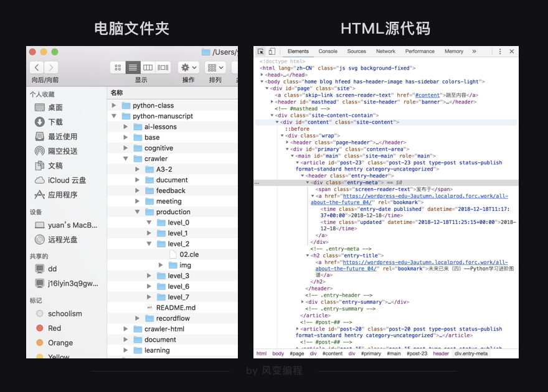Click the 名称 column header
Image resolution: width=548 pixels, height=392 pixels.
click(x=116, y=93)
